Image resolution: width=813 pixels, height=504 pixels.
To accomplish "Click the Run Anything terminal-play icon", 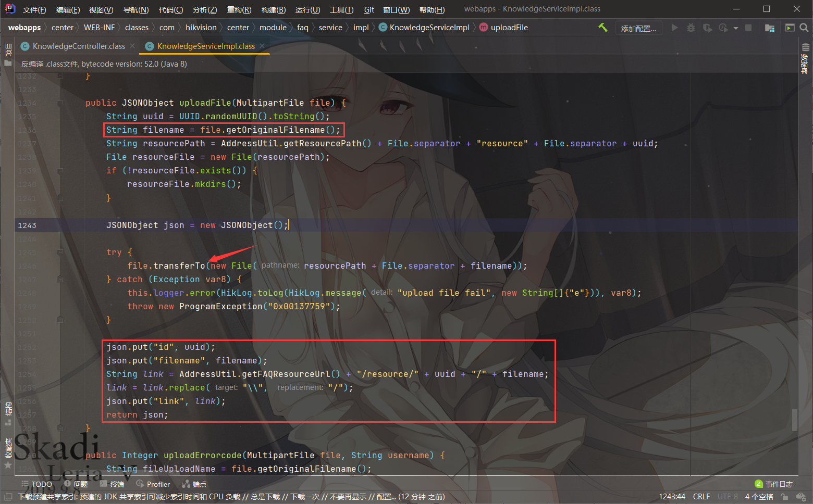I will [x=790, y=28].
